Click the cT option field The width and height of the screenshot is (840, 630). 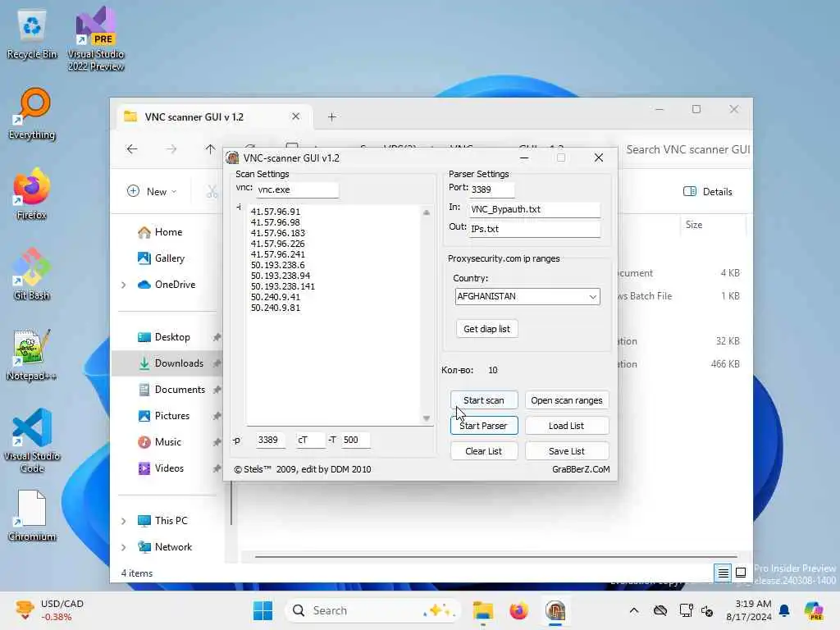coord(310,440)
